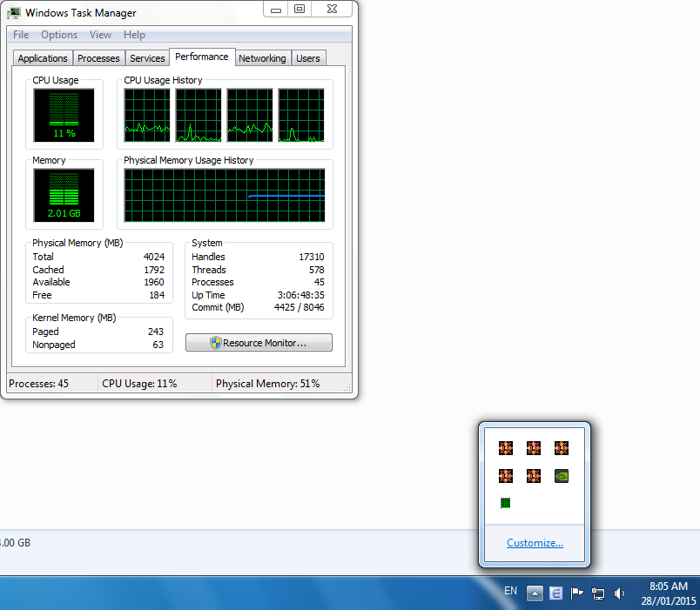
Task: Switch to the Applications tab
Action: pyautogui.click(x=43, y=58)
